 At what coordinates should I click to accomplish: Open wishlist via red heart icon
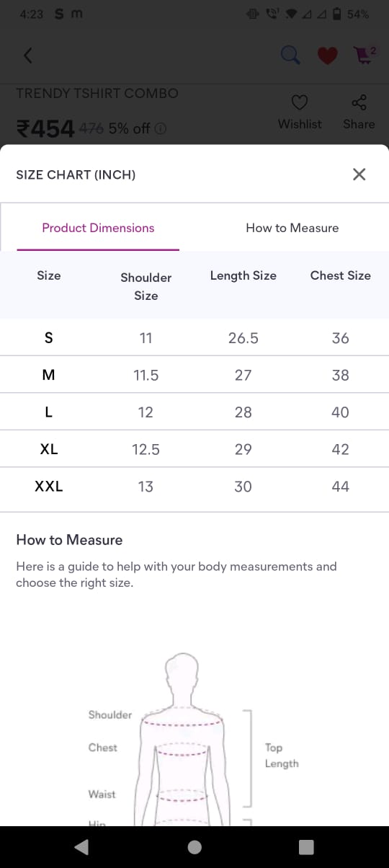(x=328, y=56)
